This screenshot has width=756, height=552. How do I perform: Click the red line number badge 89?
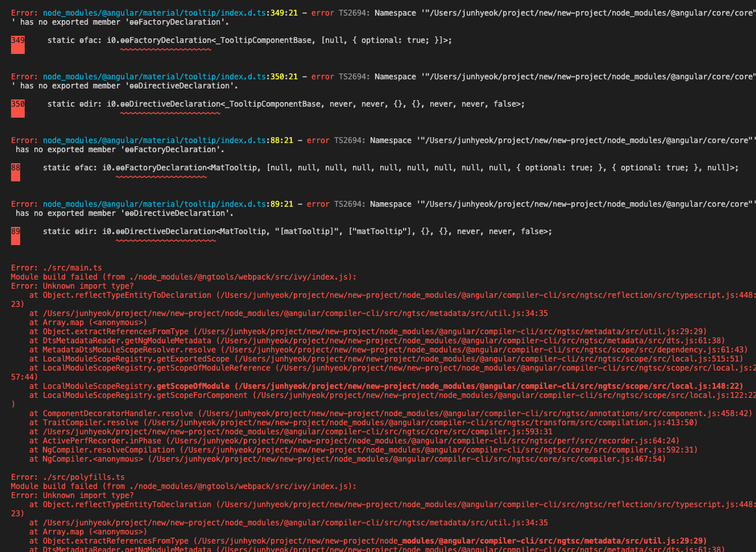16,236
